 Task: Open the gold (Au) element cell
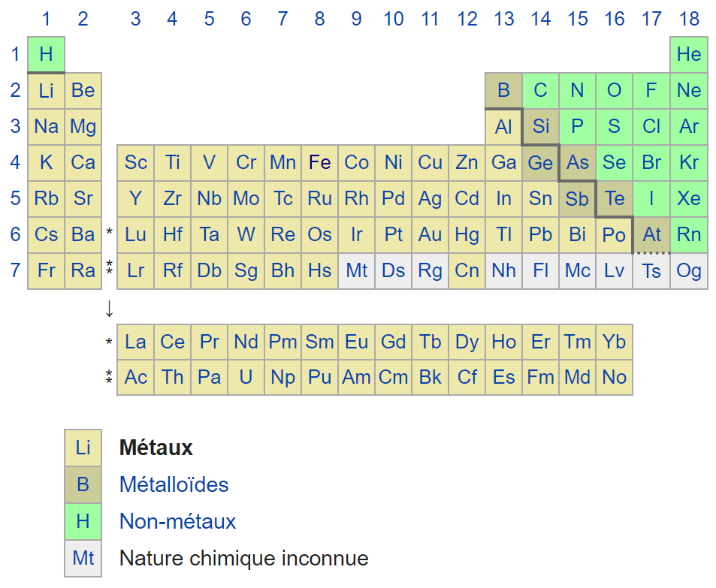[430, 235]
